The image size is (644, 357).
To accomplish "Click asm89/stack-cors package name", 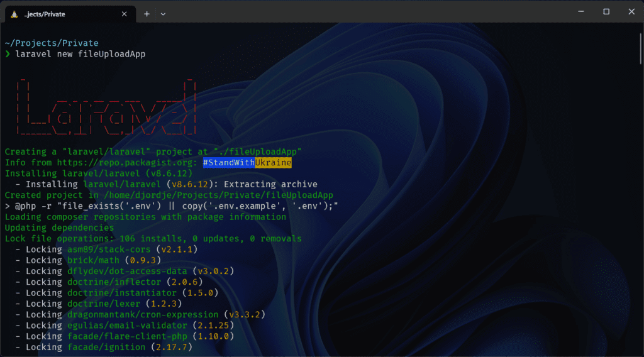I will 109,250.
